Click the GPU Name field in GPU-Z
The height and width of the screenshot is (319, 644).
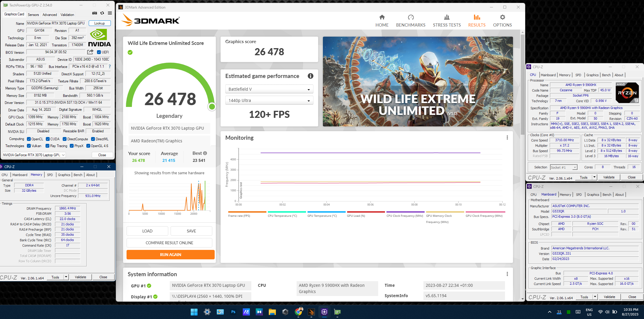click(x=56, y=23)
